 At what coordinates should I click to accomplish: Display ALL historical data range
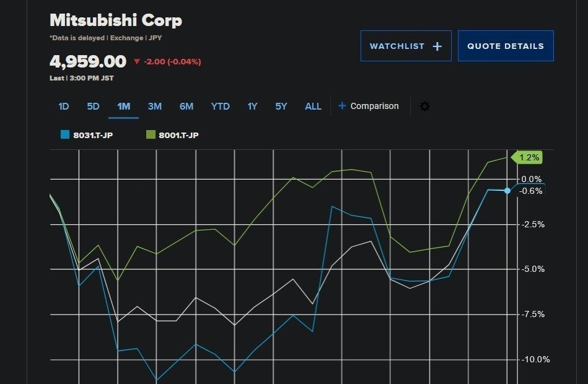click(x=313, y=107)
